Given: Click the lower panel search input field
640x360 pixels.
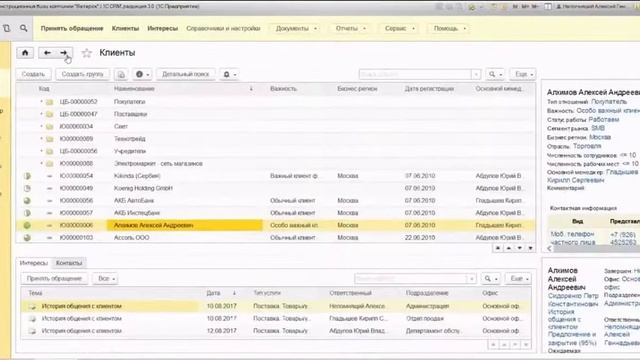Looking at the screenshot, I should click(x=411, y=278).
